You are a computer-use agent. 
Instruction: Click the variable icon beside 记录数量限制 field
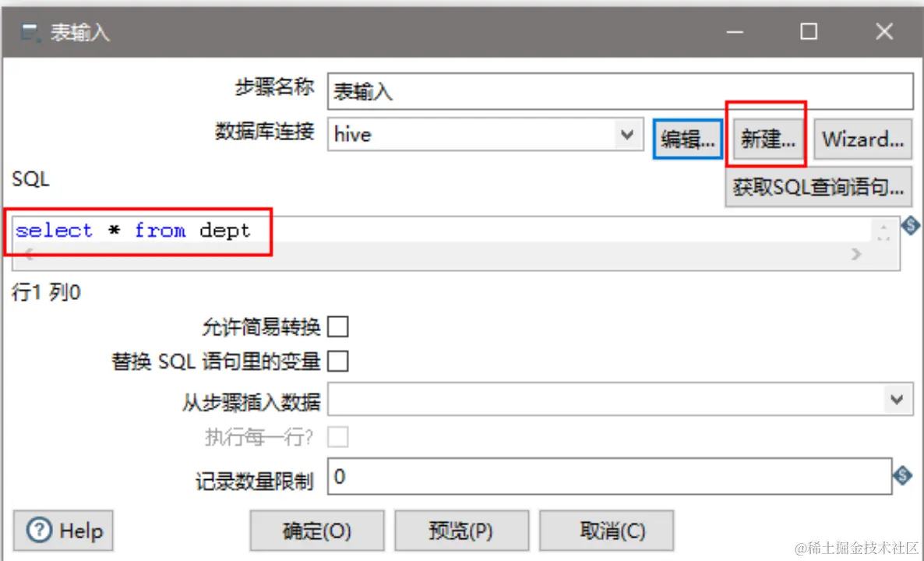(x=902, y=475)
